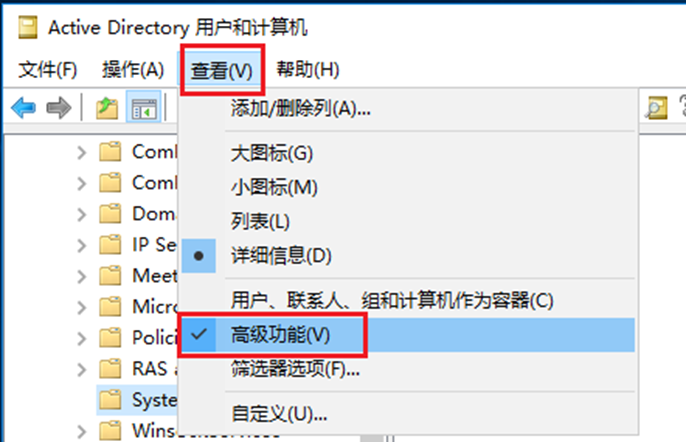Select the 详细信息(D) view radio option
The height and width of the screenshot is (442, 686).
(280, 255)
